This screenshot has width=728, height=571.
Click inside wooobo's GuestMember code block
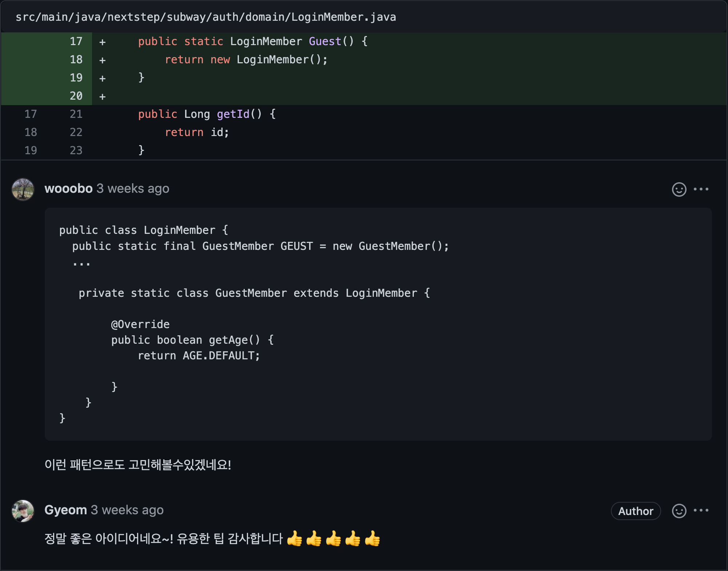[378, 324]
